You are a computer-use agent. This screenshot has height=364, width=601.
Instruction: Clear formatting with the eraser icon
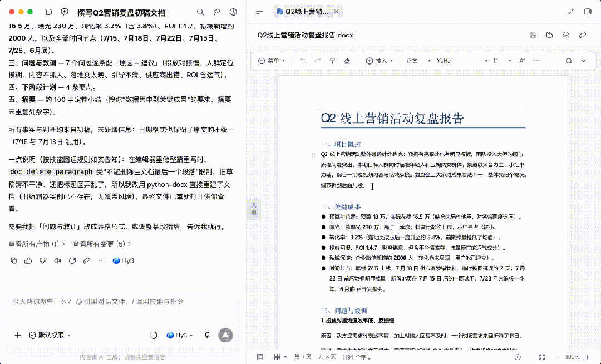pos(347,61)
